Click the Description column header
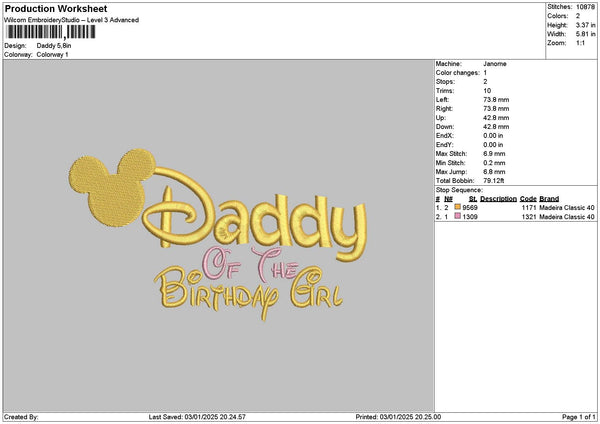Viewport: 600px width, 424px height. click(x=498, y=198)
